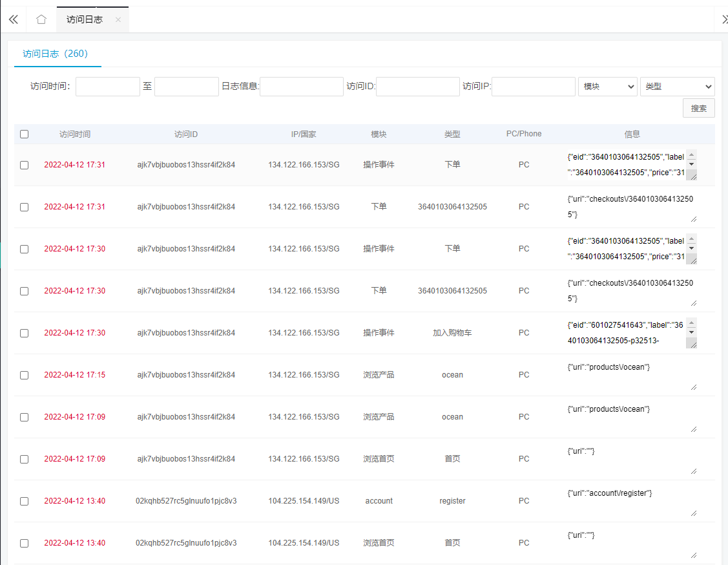This screenshot has height=565, width=728.
Task: Click the 17:15 products/ocean info textarea
Action: coord(632,375)
